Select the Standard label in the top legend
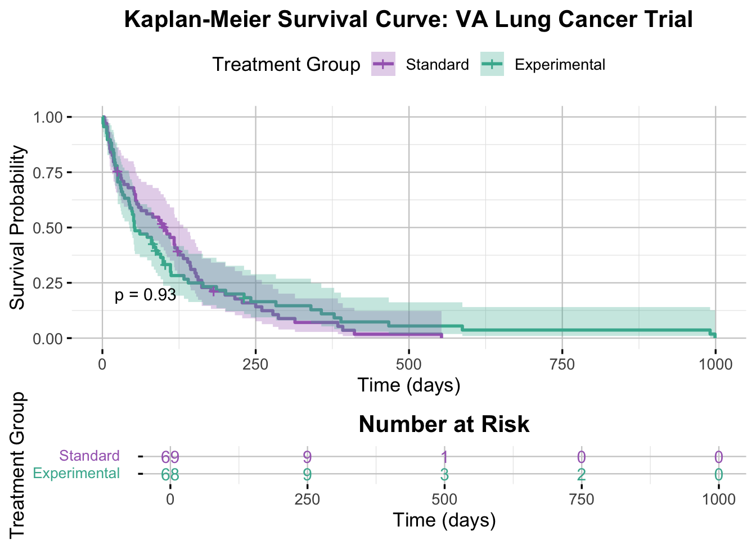The height and width of the screenshot is (540, 756). coord(437,65)
